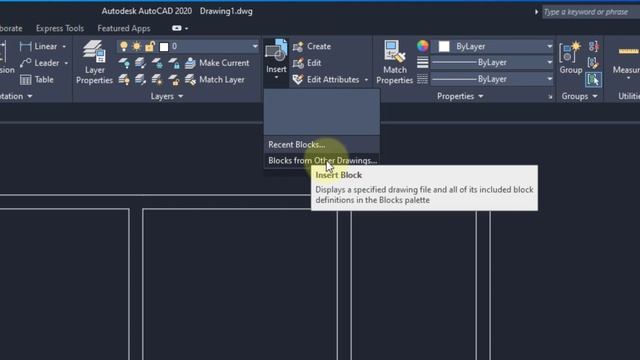The width and height of the screenshot is (640, 360).
Task: Select Recent Blocks... menu entry
Action: (x=322, y=144)
